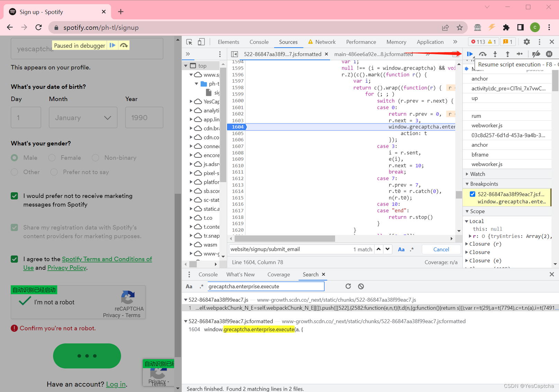Image resolution: width=559 pixels, height=392 pixels.
Task: Click the Step icon in debugger toolbar
Action: pyautogui.click(x=520, y=54)
